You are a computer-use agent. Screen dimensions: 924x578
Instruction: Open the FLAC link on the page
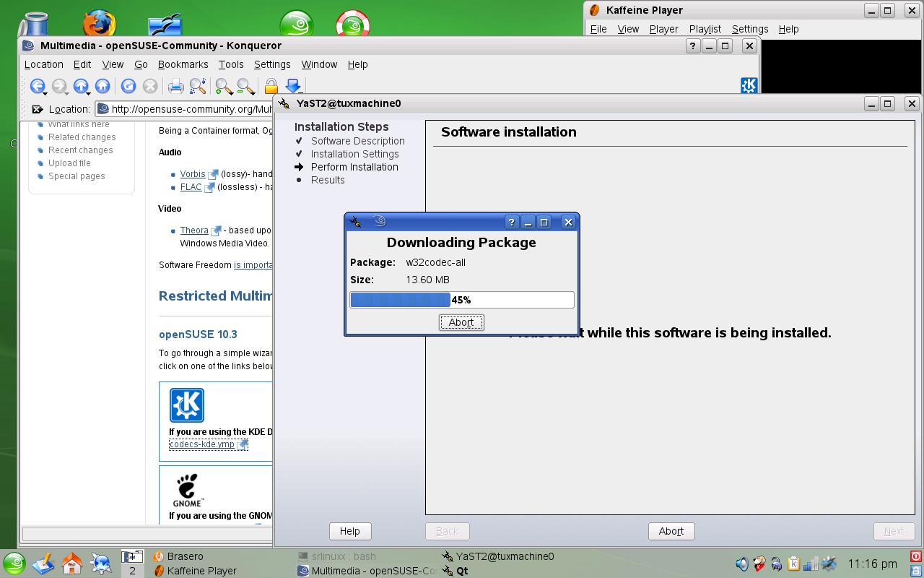(191, 187)
